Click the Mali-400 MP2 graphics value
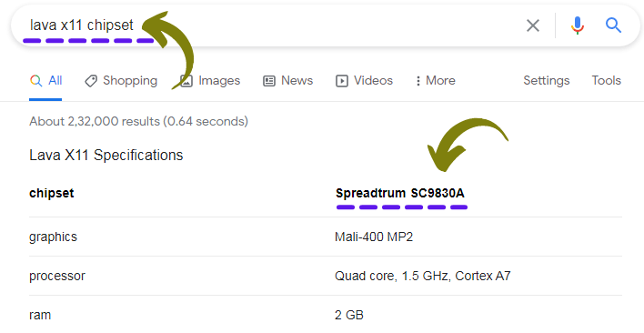This screenshot has height=333, width=644. tap(374, 237)
